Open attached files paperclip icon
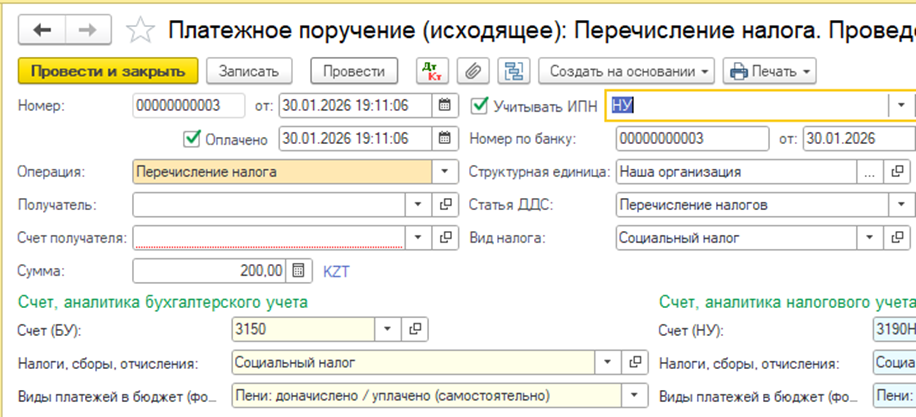 tap(471, 72)
